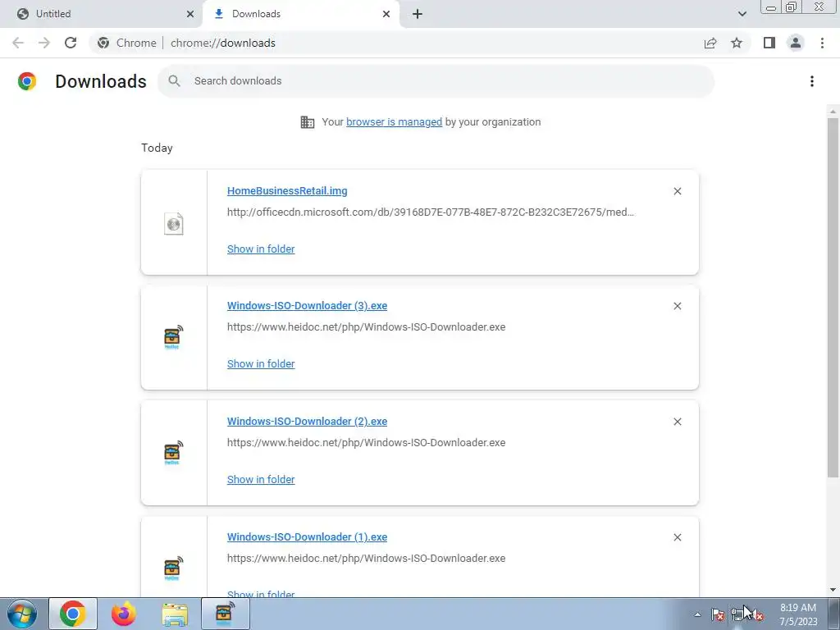The height and width of the screenshot is (630, 840).
Task: Open the new tab with plus button
Action: (418, 14)
